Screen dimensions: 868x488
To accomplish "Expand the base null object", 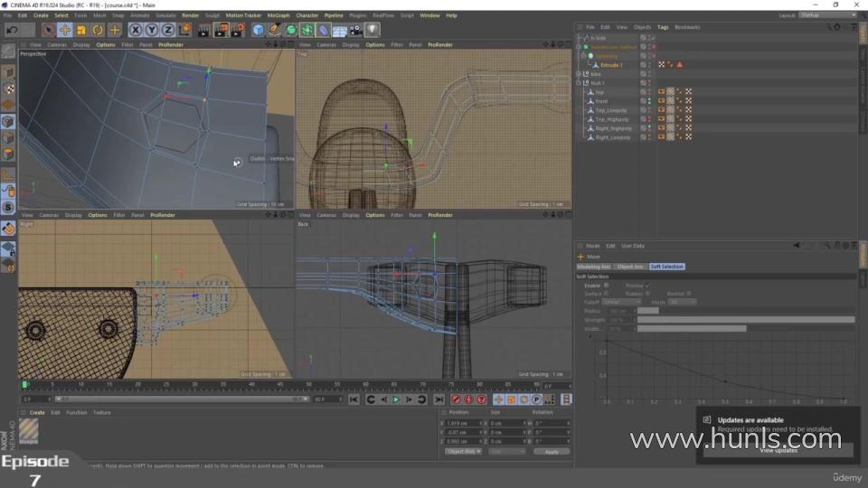I will pyautogui.click(x=580, y=74).
